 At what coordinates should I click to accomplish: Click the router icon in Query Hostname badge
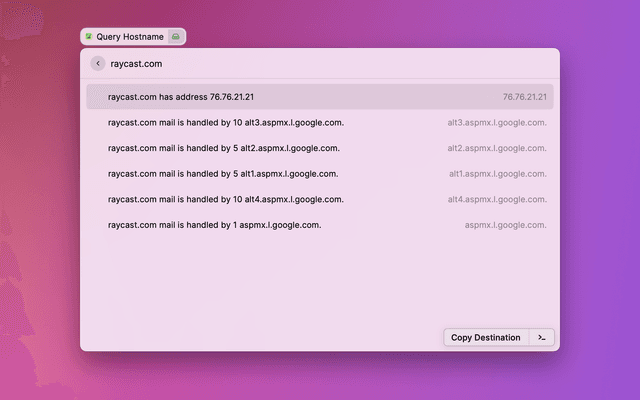click(x=175, y=37)
